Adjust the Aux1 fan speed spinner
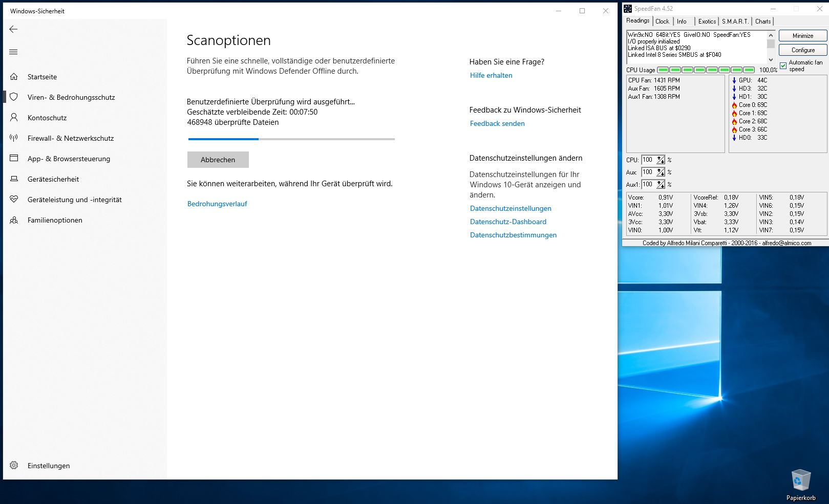The width and height of the screenshot is (829, 504). [661, 184]
